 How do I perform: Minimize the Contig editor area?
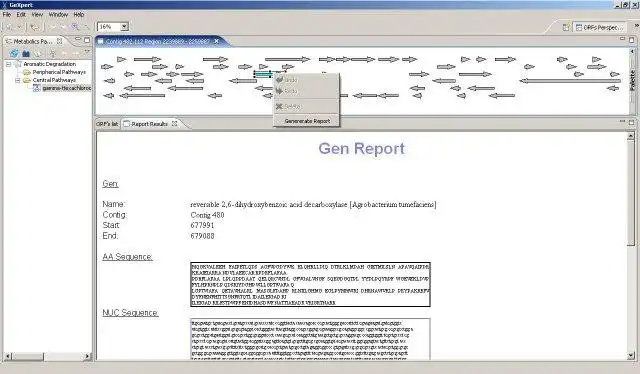[x=622, y=39]
